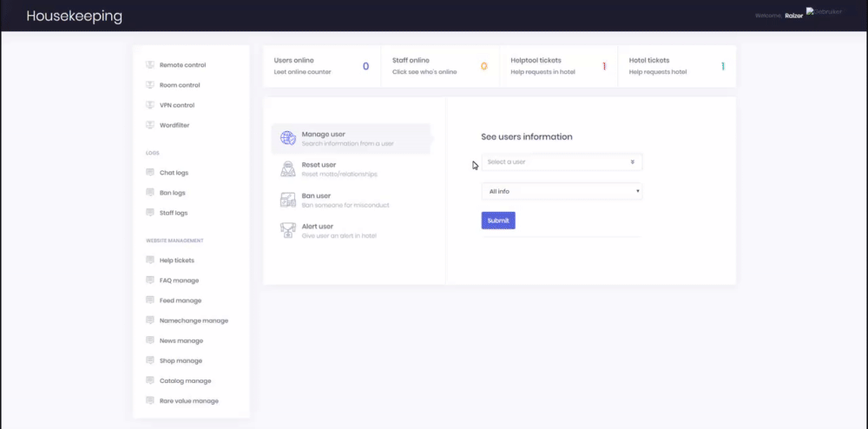
Task: Open News manage page
Action: (181, 340)
